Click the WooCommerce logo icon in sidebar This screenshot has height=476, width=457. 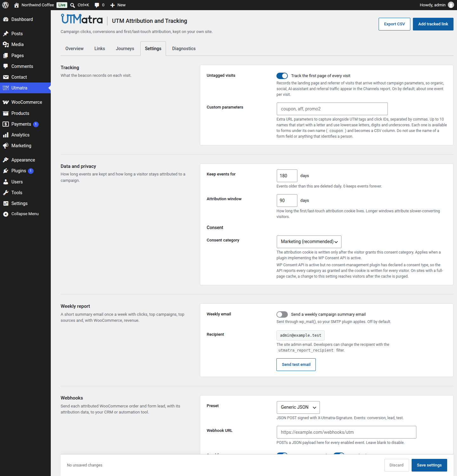point(6,102)
